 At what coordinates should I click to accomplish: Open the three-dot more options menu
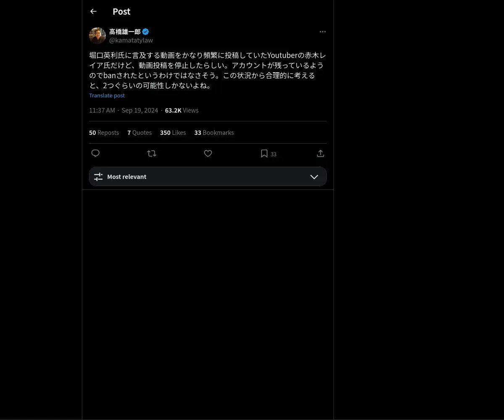coord(323,31)
